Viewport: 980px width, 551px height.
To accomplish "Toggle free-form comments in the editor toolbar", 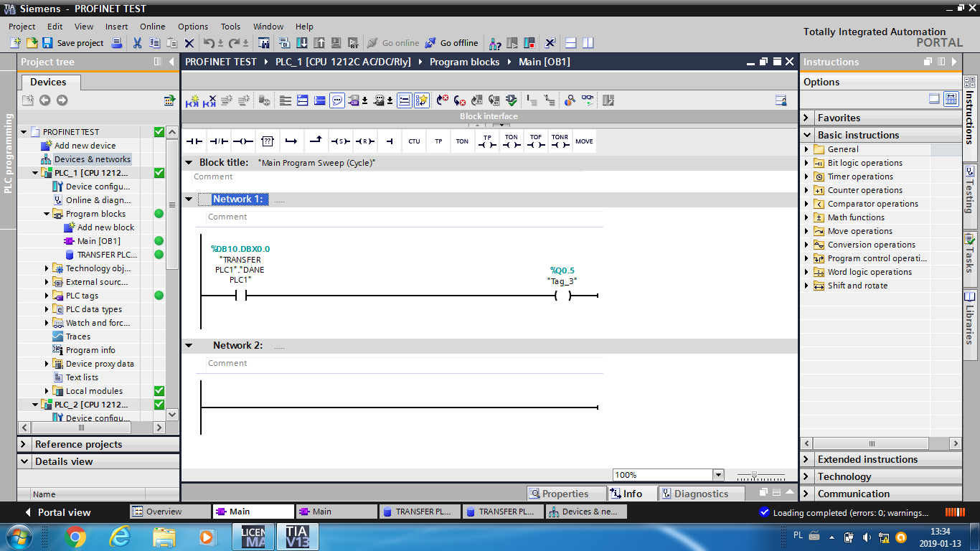I will 337,101.
